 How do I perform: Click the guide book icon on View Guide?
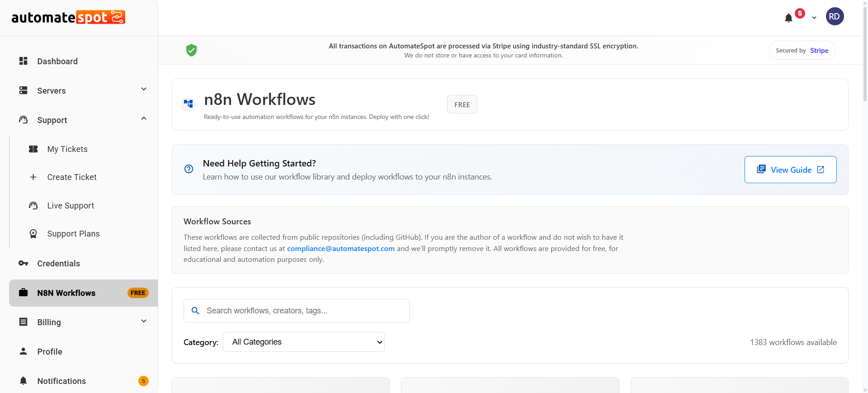(x=761, y=169)
